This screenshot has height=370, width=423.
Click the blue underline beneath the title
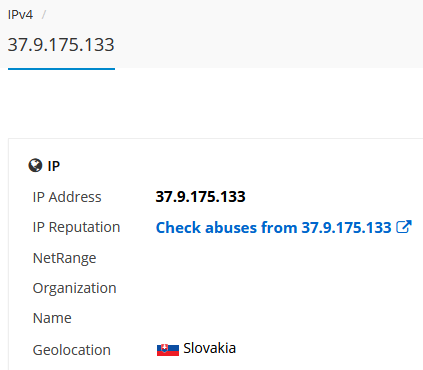(61, 69)
